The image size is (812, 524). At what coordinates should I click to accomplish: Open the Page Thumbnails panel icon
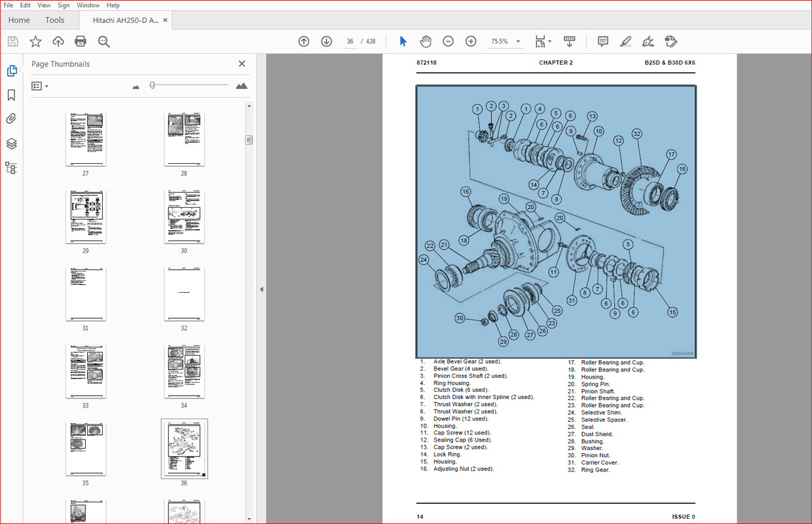click(12, 70)
